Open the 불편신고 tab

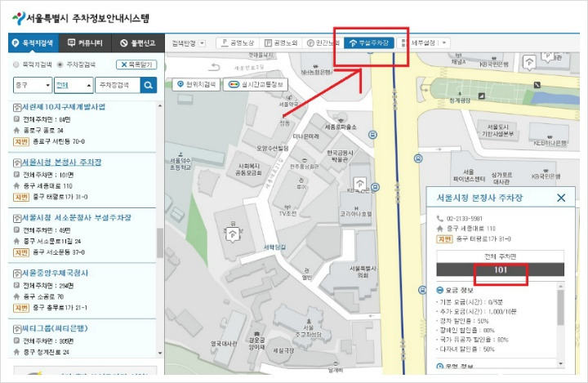tap(138, 42)
